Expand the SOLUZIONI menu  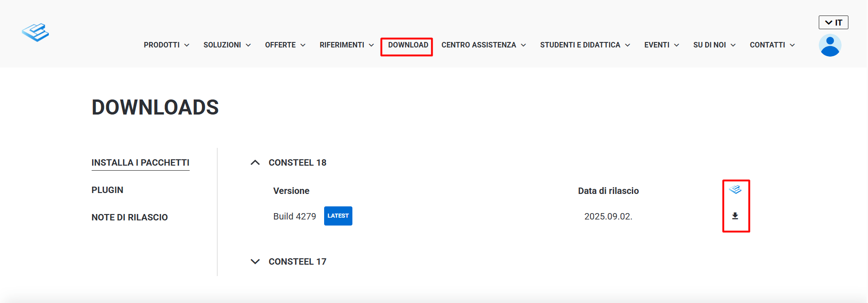point(227,45)
